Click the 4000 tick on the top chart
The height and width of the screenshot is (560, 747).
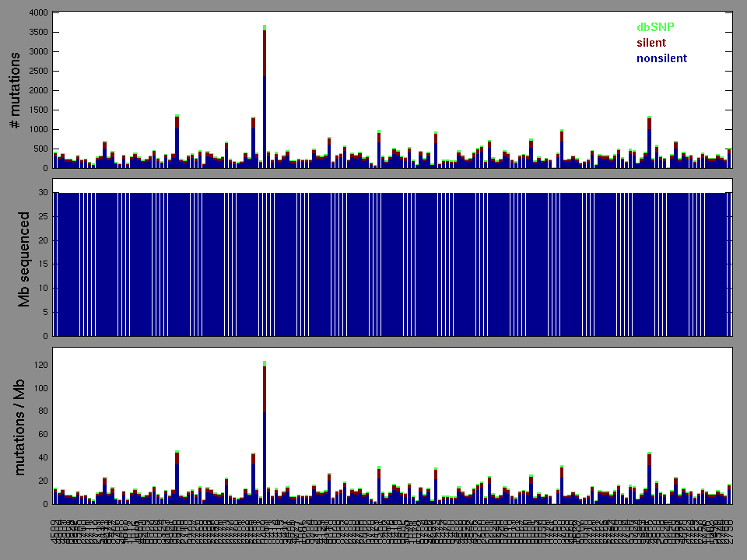point(37,13)
